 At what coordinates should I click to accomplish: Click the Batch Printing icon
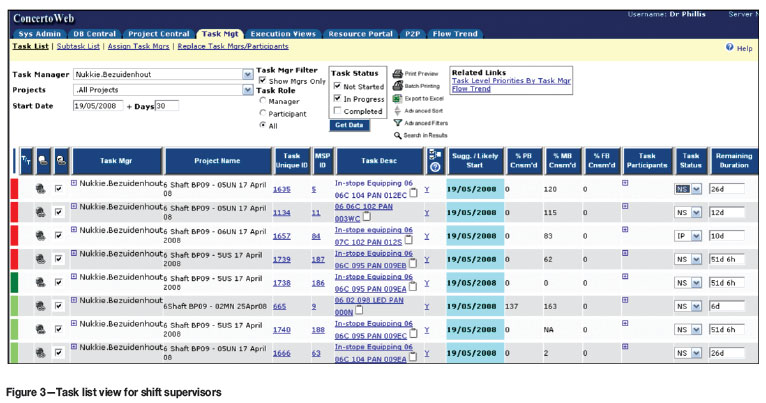[x=397, y=86]
